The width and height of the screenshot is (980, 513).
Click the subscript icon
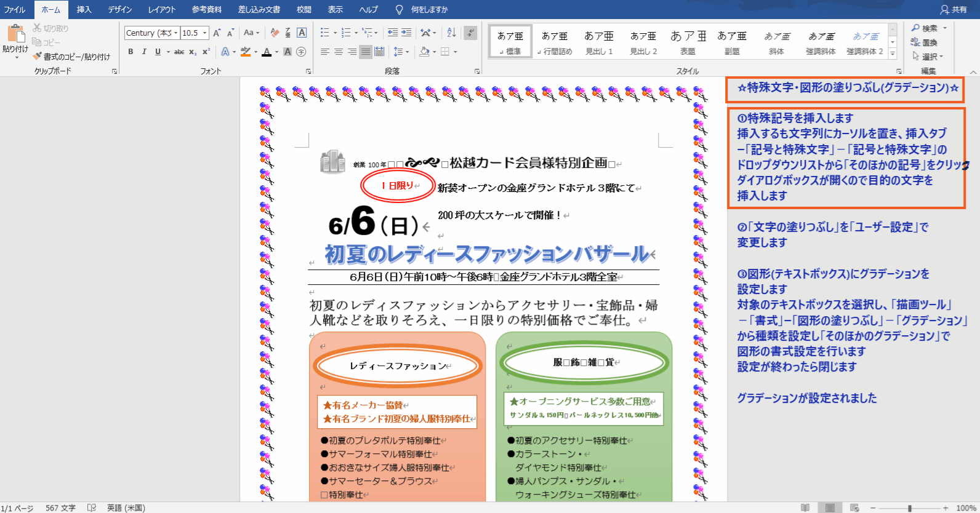193,52
